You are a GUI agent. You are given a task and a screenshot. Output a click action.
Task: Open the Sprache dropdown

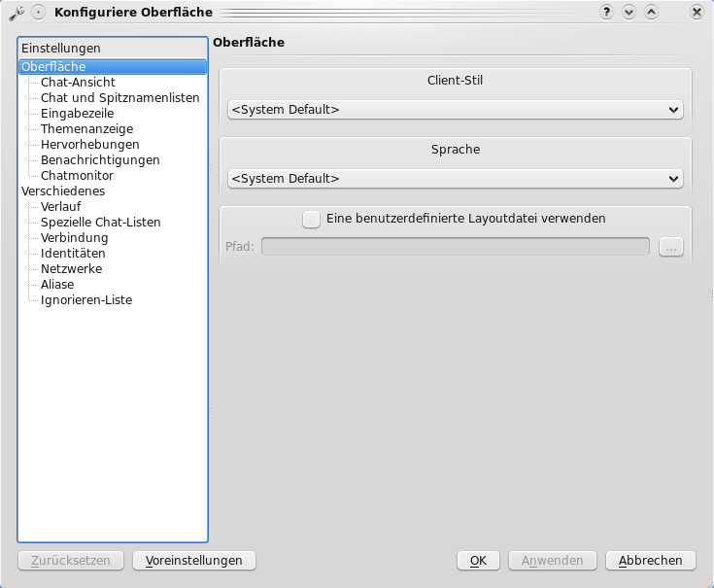tap(455, 179)
